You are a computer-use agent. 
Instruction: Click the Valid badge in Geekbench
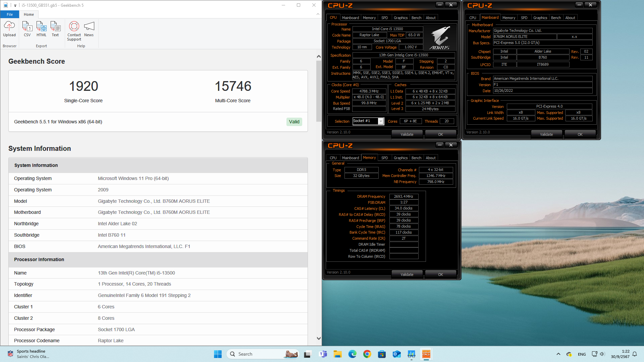point(294,122)
